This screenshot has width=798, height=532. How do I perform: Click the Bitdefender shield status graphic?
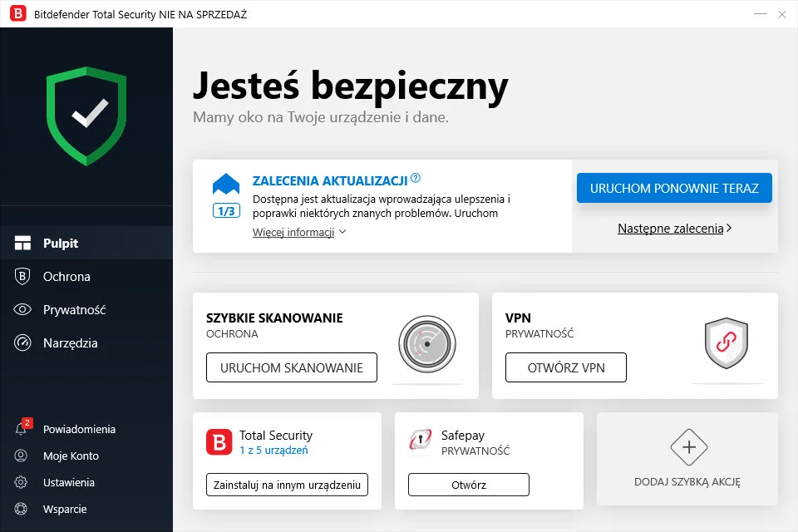(x=86, y=114)
